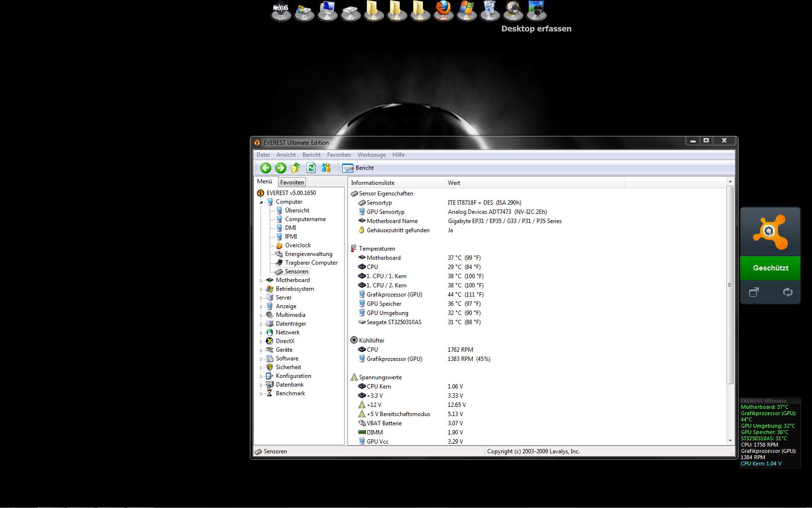This screenshot has height=508, width=812.
Task: Open the laptop computer dock icon
Action: tap(327, 11)
